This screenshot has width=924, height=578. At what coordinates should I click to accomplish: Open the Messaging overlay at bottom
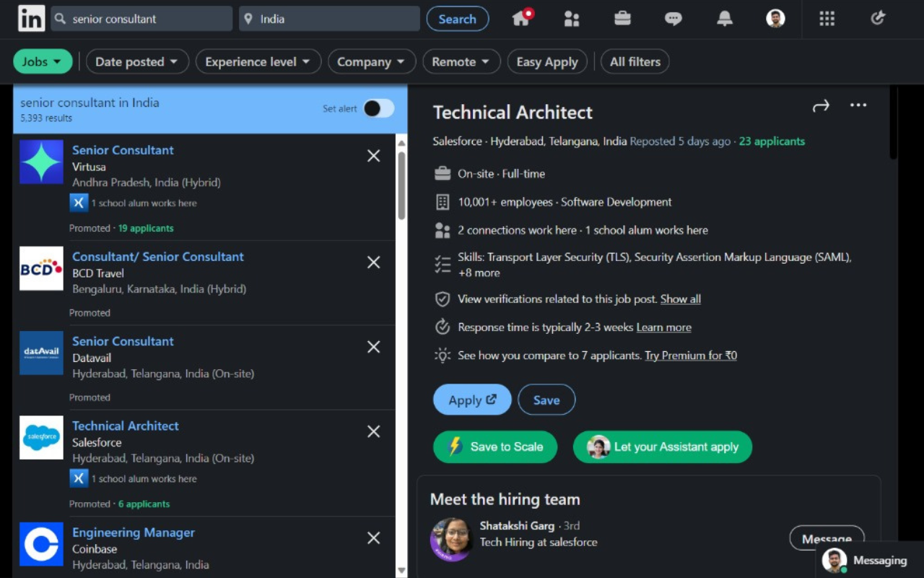(x=870, y=560)
